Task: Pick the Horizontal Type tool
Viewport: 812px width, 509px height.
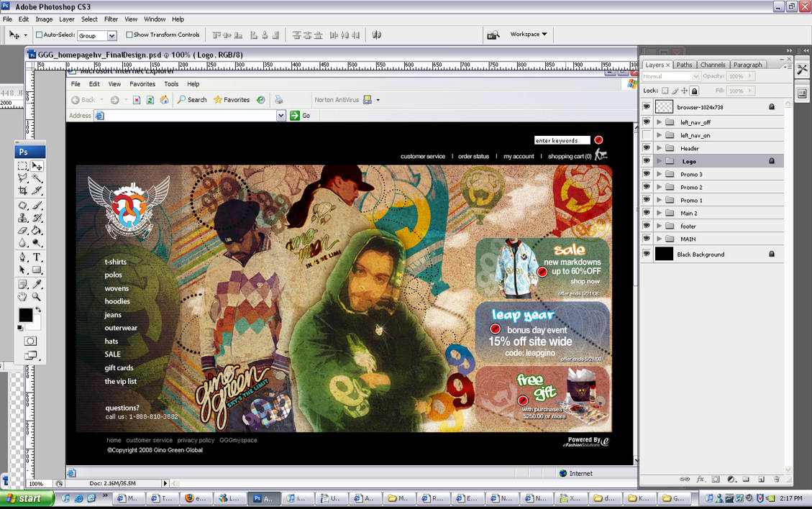Action: pyautogui.click(x=37, y=257)
